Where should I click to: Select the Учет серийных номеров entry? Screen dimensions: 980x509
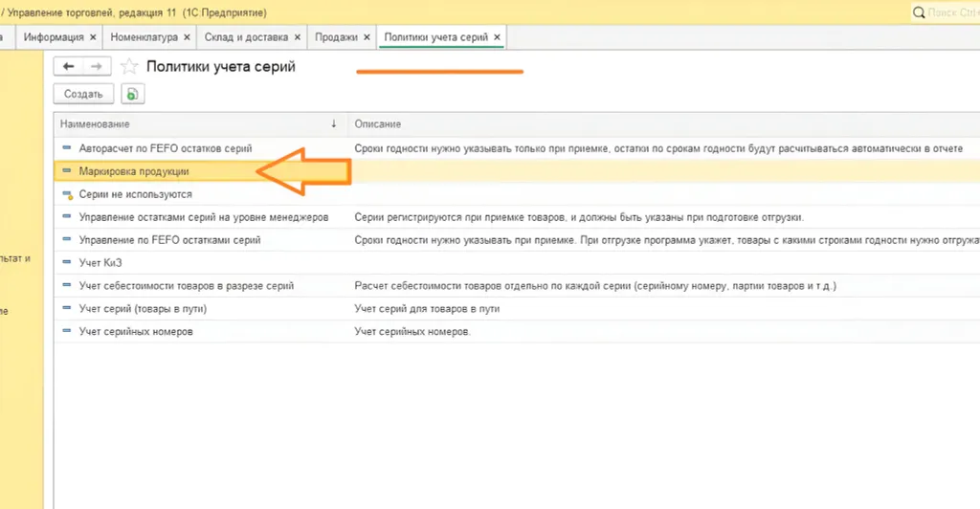[136, 331]
